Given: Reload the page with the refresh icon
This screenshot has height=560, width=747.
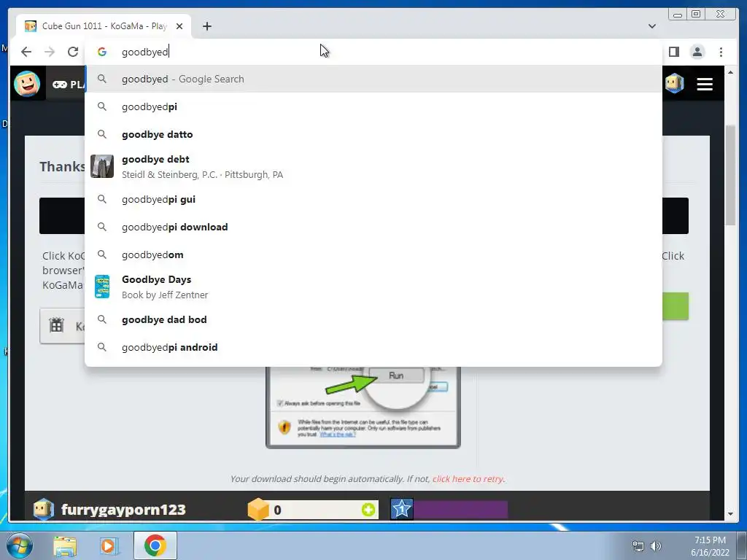Looking at the screenshot, I should [x=73, y=52].
